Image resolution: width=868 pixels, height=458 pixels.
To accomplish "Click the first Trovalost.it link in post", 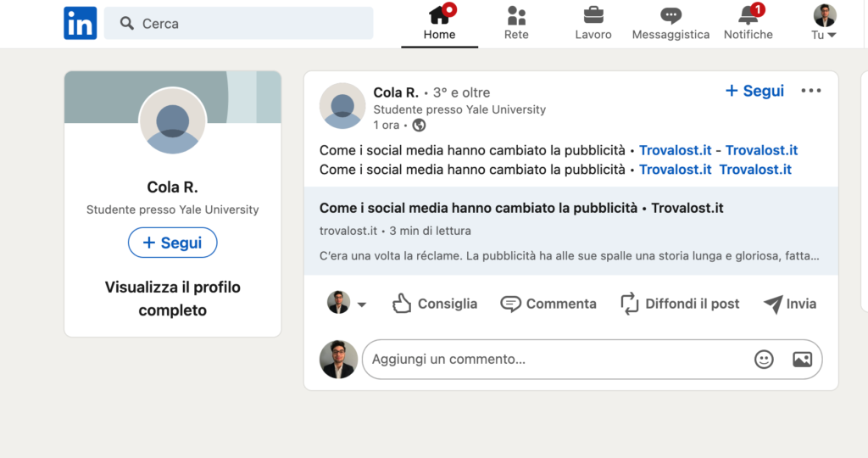I will pos(675,150).
